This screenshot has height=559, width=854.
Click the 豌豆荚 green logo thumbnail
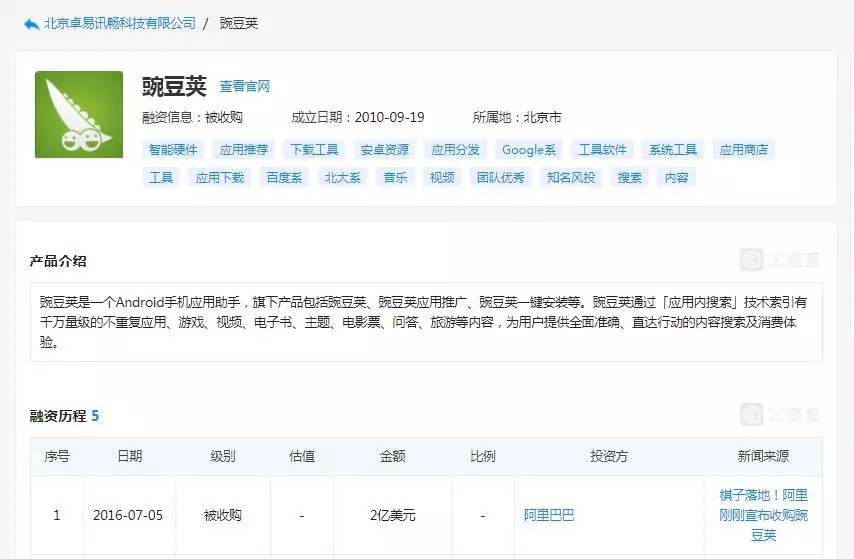coord(79,114)
